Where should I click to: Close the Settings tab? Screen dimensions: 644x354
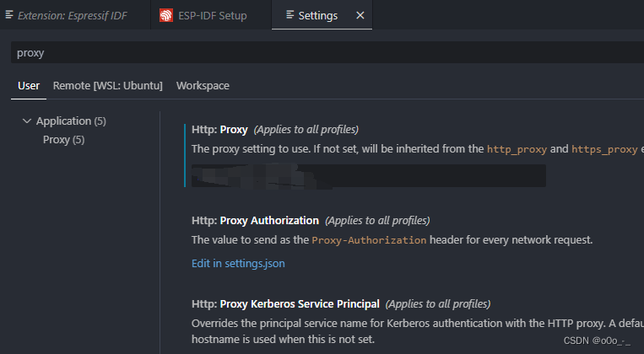[360, 15]
